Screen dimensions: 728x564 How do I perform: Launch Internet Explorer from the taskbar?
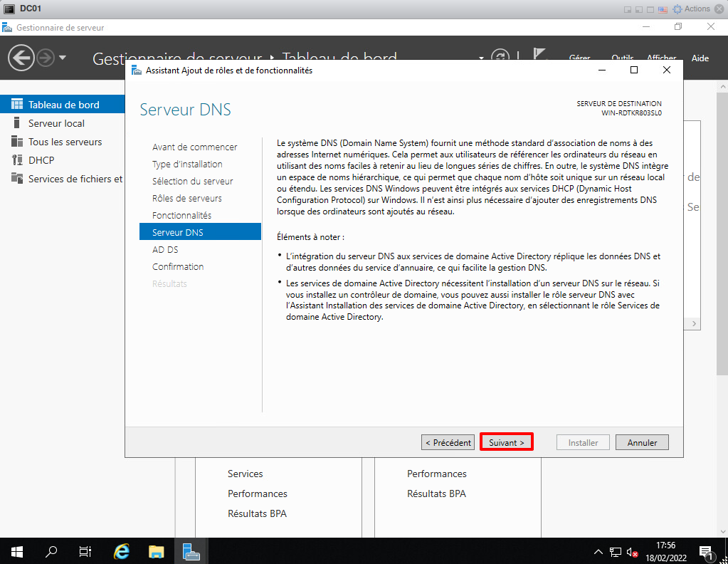(x=122, y=551)
